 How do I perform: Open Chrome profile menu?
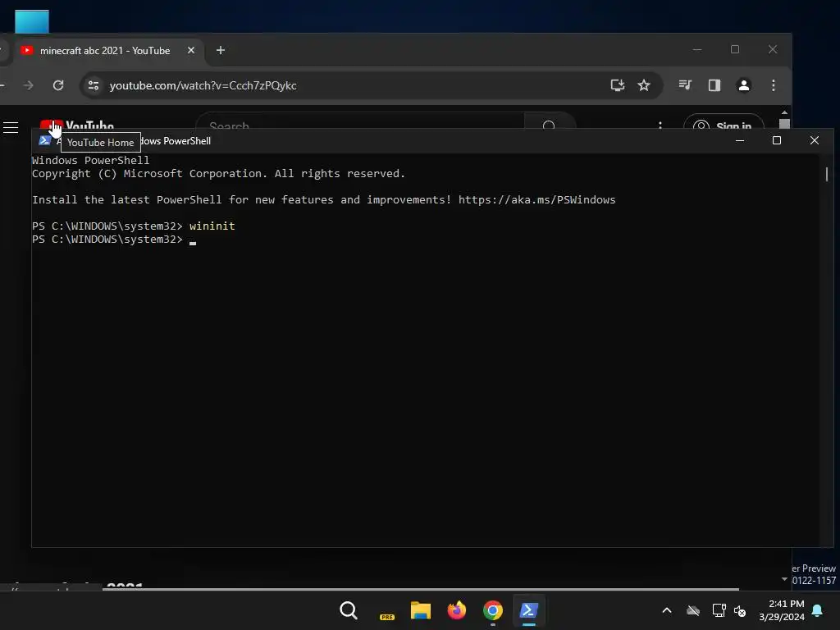coord(743,85)
